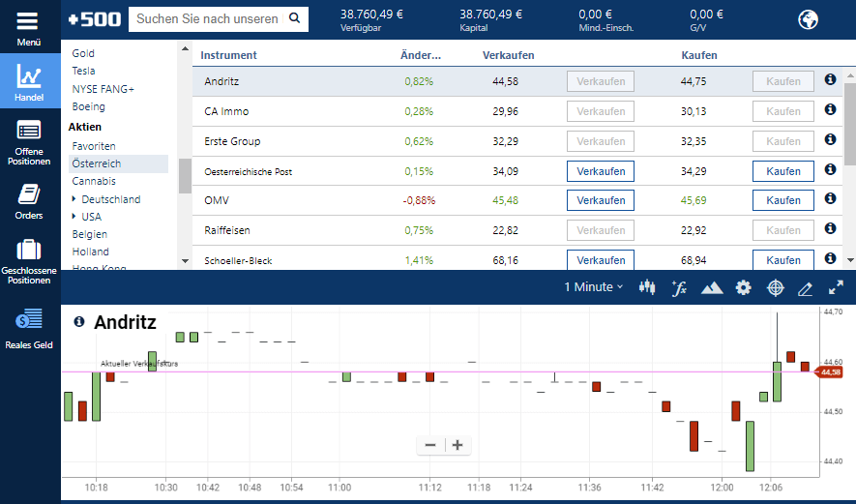Expand the chart to full screen

pos(836,287)
